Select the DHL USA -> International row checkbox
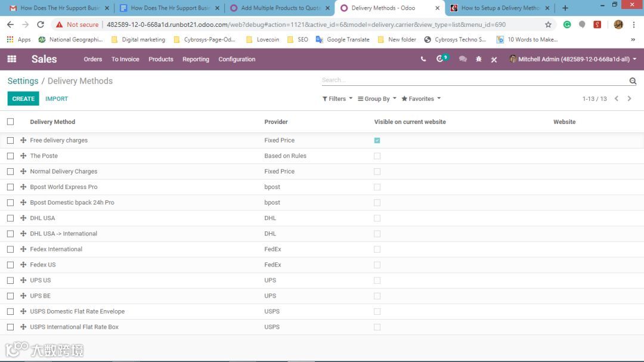 (x=10, y=234)
